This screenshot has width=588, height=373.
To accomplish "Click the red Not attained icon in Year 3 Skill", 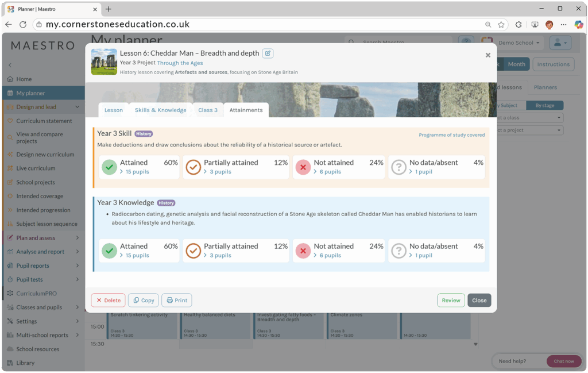I will point(303,167).
